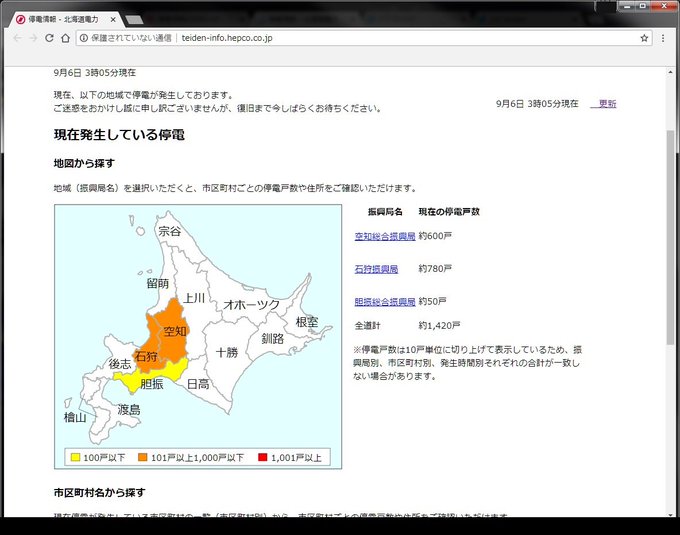Click the page vertical scrollbar thumb
Screen dimensions: 680x535
[670, 238]
